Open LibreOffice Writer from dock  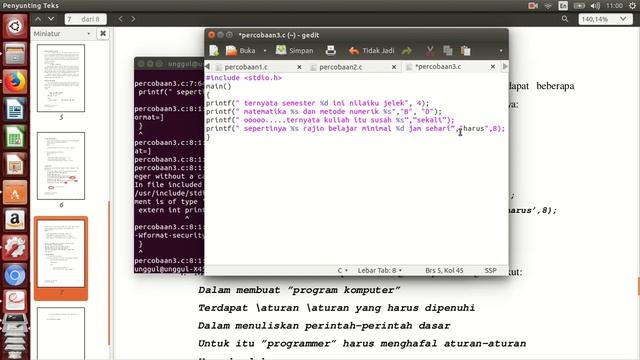point(15,109)
